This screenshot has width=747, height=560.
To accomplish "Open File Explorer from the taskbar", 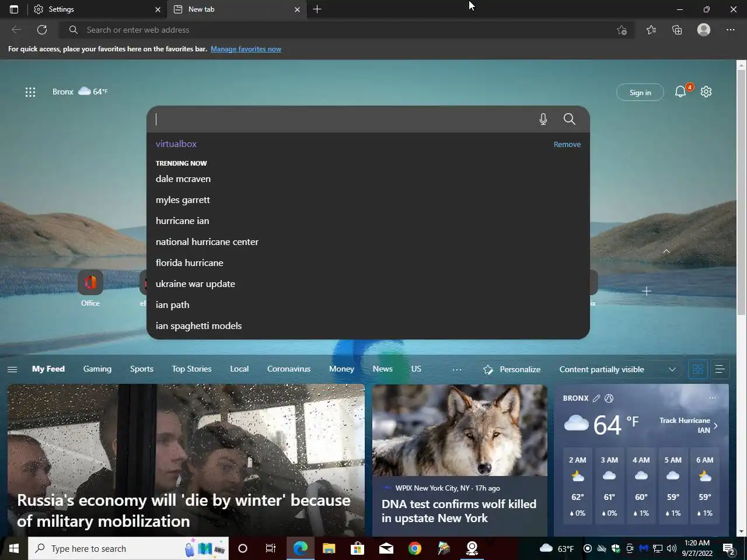I will (329, 548).
